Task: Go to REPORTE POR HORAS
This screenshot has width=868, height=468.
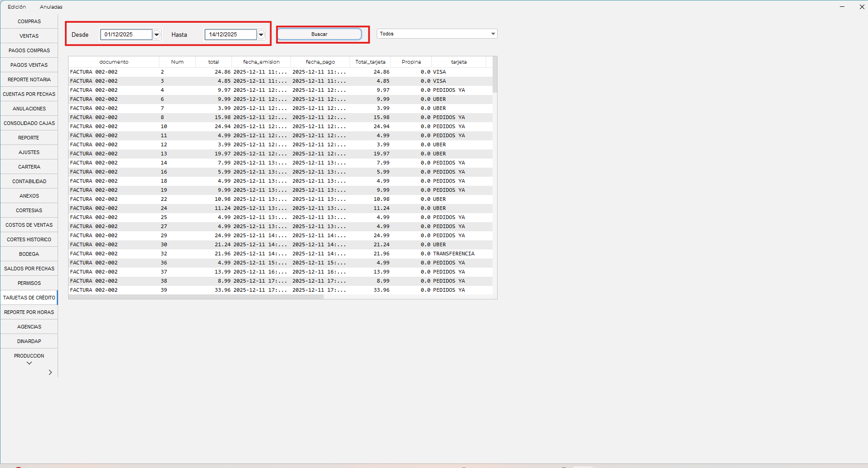Action: [x=29, y=312]
